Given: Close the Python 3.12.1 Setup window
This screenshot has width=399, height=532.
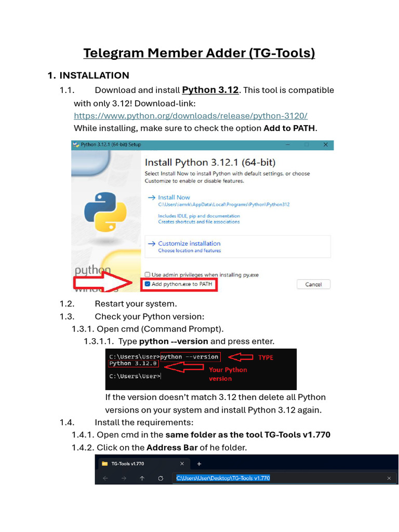Looking at the screenshot, I should click(325, 144).
